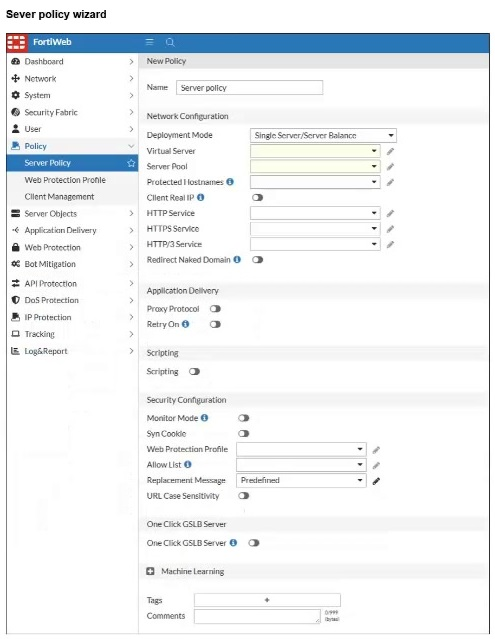The width and height of the screenshot is (495, 639).
Task: Open the HTTP/3 Service dropdown
Action: pyautogui.click(x=315, y=244)
